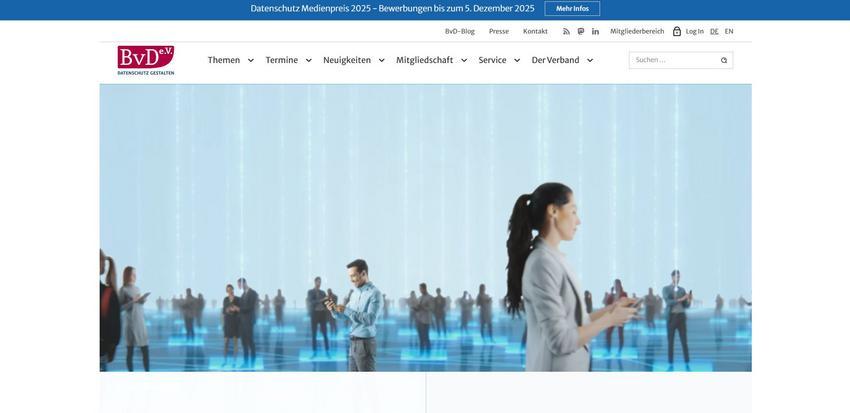Click the Mehr Infos button
Viewport: 850px width, 413px height.
tap(572, 9)
